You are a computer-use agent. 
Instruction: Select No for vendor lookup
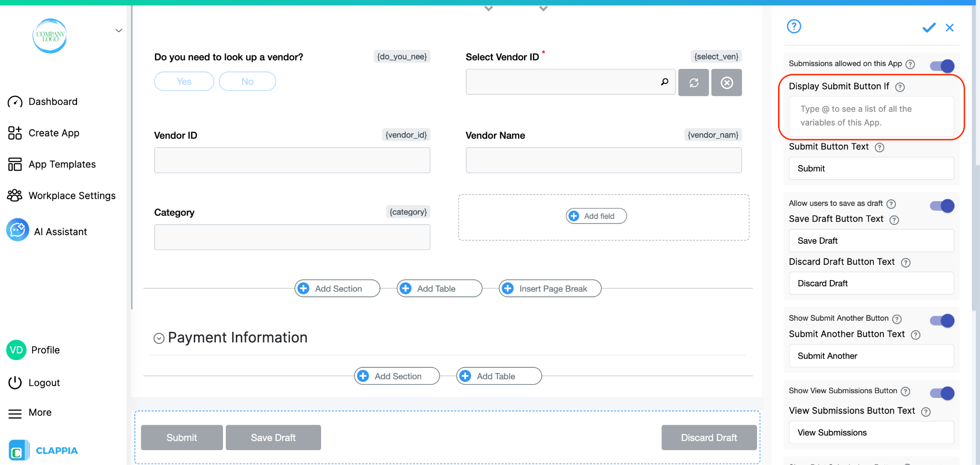point(247,81)
